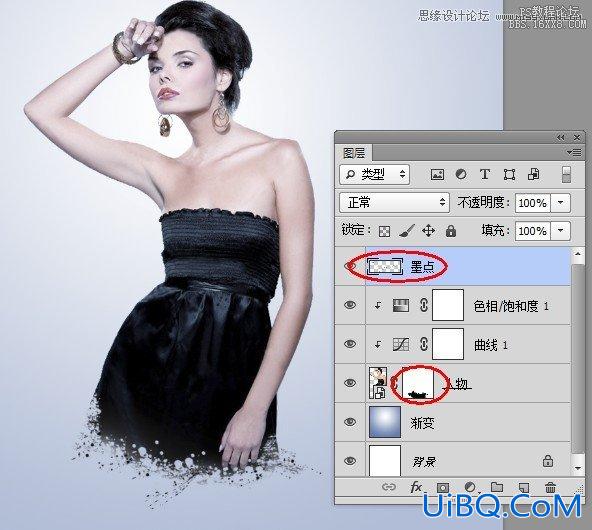Open the fx layer style menu
The height and width of the screenshot is (530, 592).
pyautogui.click(x=416, y=487)
